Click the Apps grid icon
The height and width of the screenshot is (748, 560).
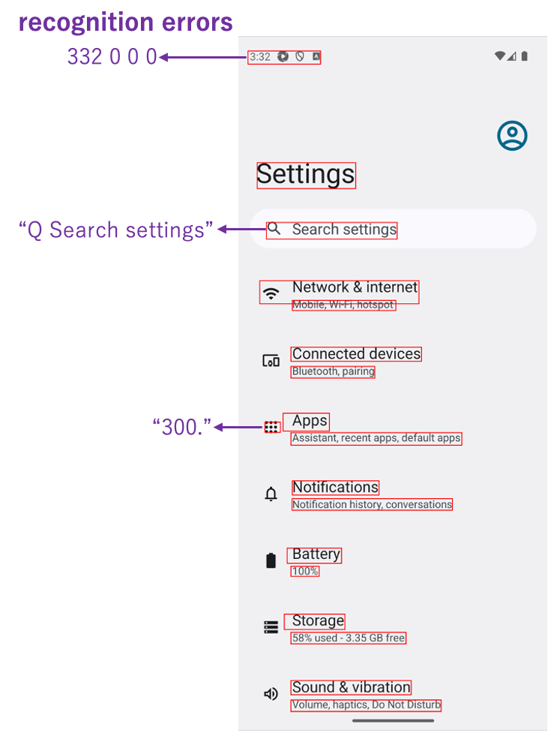tap(271, 426)
